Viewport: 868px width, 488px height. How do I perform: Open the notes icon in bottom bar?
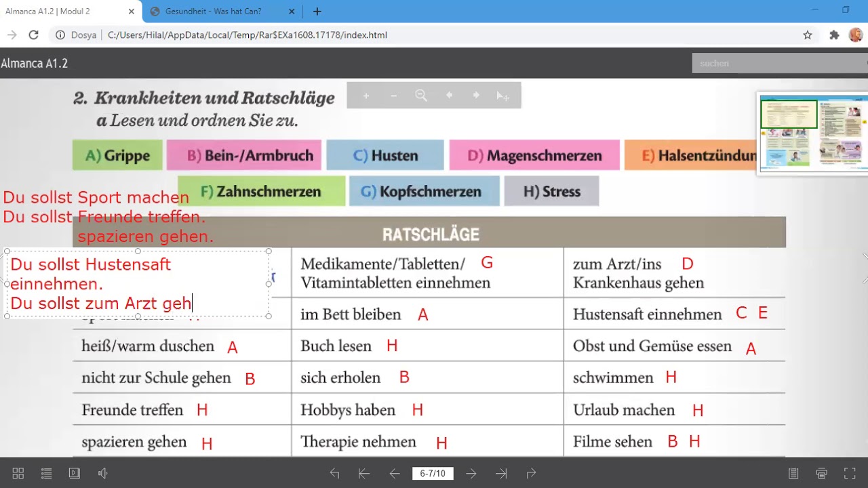[793, 473]
